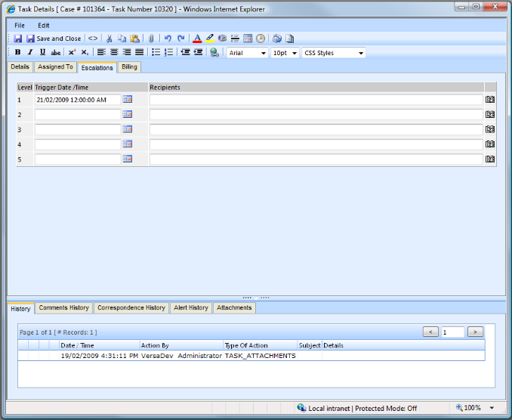Justify the text

(x=140, y=52)
